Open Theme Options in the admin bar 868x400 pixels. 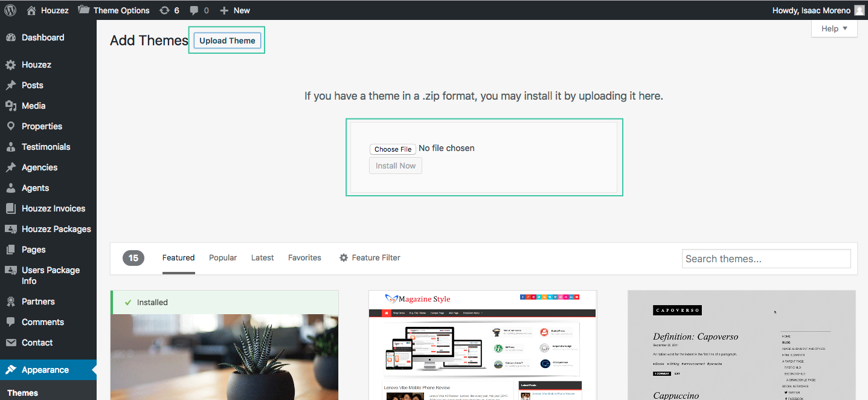point(114,10)
